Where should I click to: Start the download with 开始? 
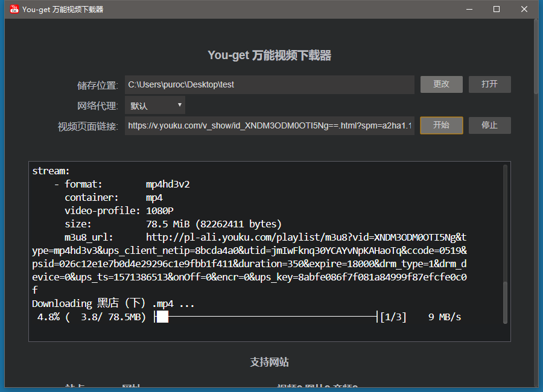click(x=441, y=125)
